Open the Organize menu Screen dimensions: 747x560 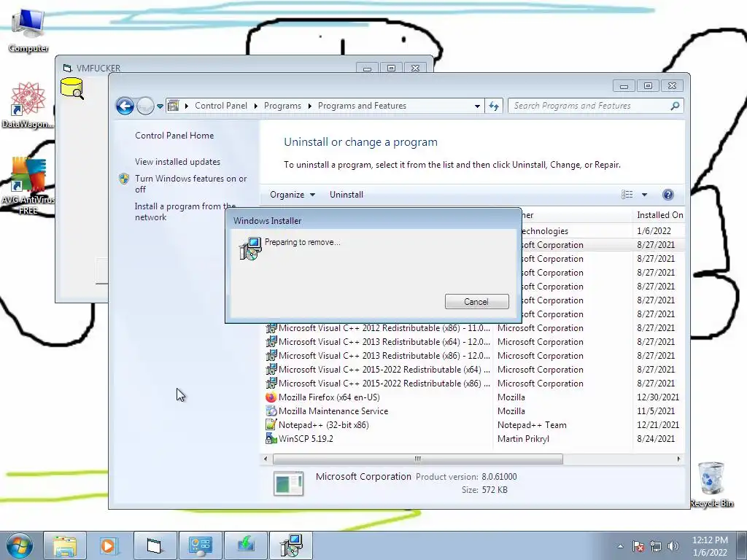[x=292, y=194]
